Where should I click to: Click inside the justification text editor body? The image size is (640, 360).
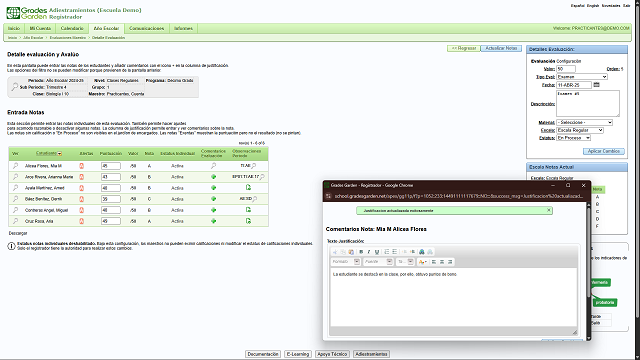point(453,297)
